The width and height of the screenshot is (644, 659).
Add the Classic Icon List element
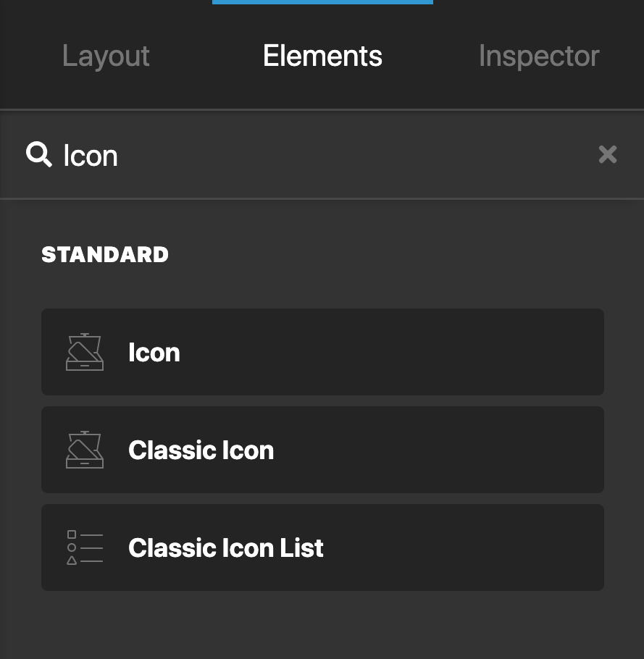coord(322,547)
